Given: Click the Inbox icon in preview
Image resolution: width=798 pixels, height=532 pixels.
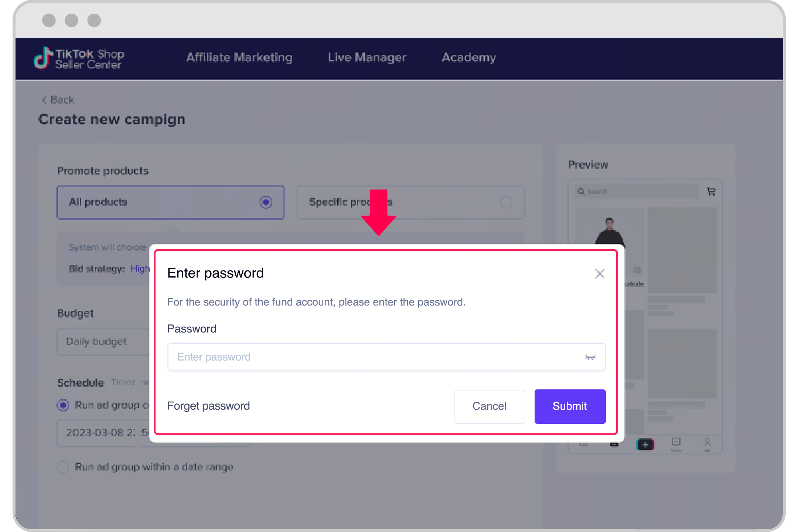Looking at the screenshot, I should click(676, 443).
